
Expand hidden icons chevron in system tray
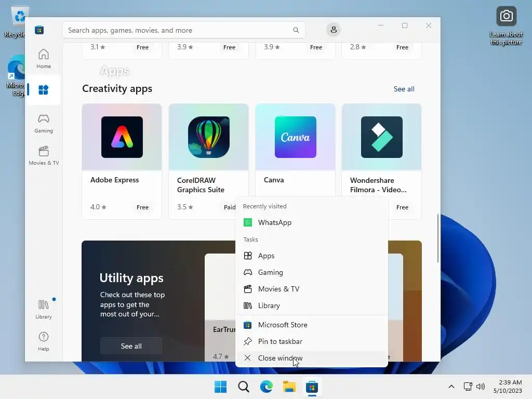tap(451, 387)
